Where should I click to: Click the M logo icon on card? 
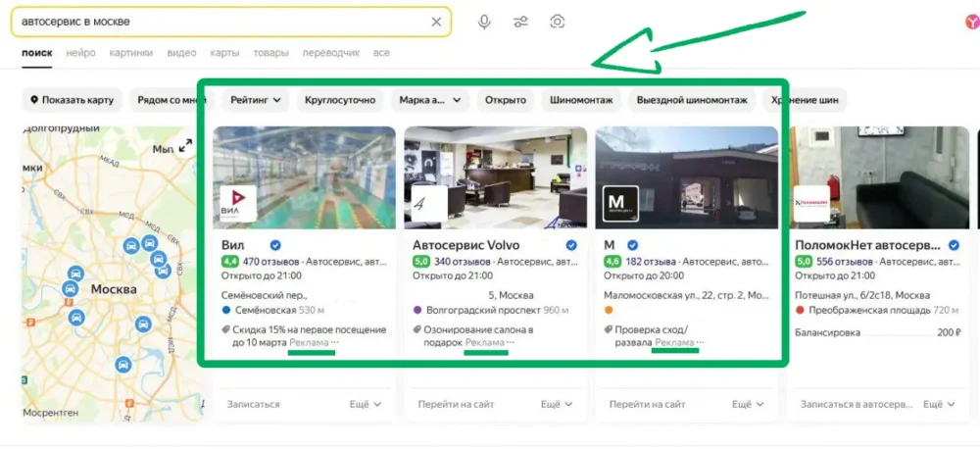pos(620,203)
